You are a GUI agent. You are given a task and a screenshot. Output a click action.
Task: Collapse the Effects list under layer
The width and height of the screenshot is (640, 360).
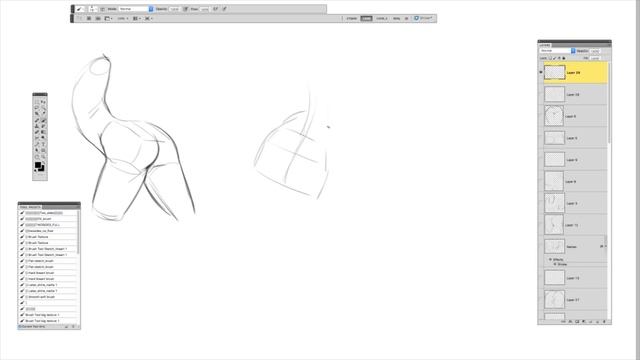[x=550, y=260]
